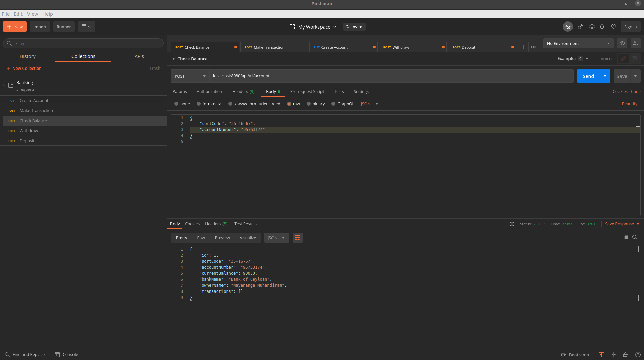This screenshot has width=644, height=360.
Task: Open tab options ellipsis icon
Action: pyautogui.click(x=533, y=47)
